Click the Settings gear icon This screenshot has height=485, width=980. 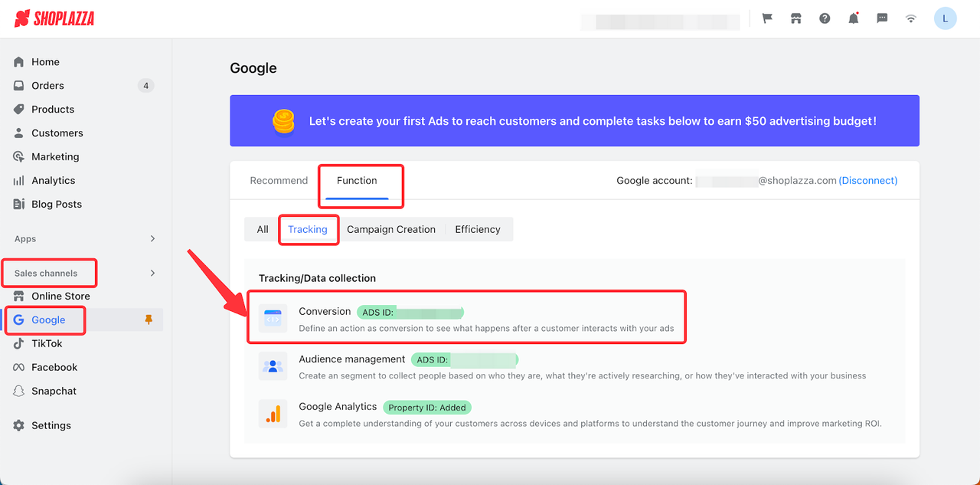point(19,426)
